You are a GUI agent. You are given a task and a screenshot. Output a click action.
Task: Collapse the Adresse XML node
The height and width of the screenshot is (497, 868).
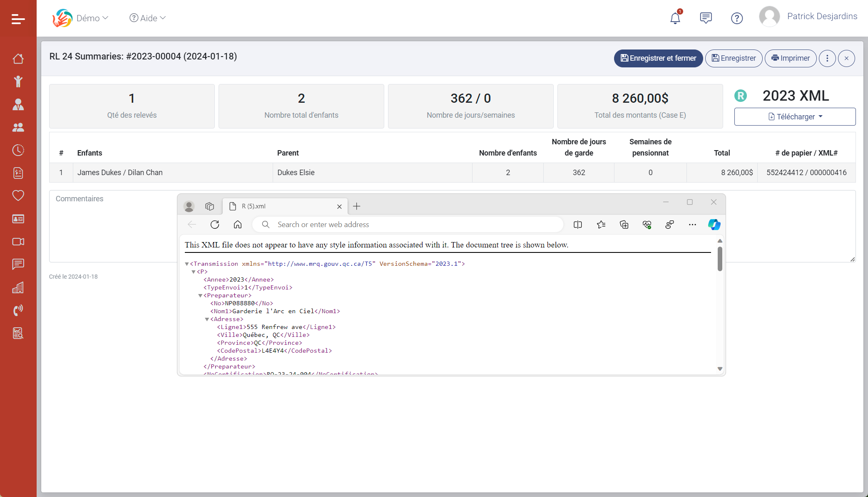pyautogui.click(x=207, y=319)
